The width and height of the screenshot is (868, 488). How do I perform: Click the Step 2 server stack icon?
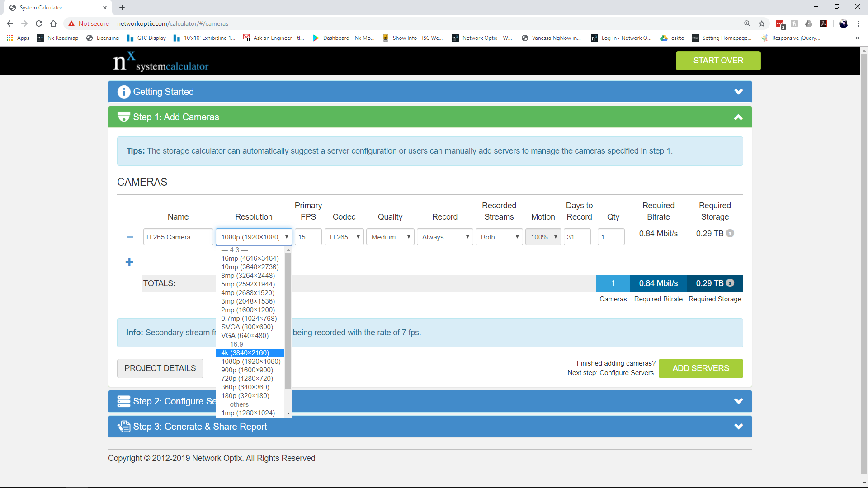tap(123, 401)
